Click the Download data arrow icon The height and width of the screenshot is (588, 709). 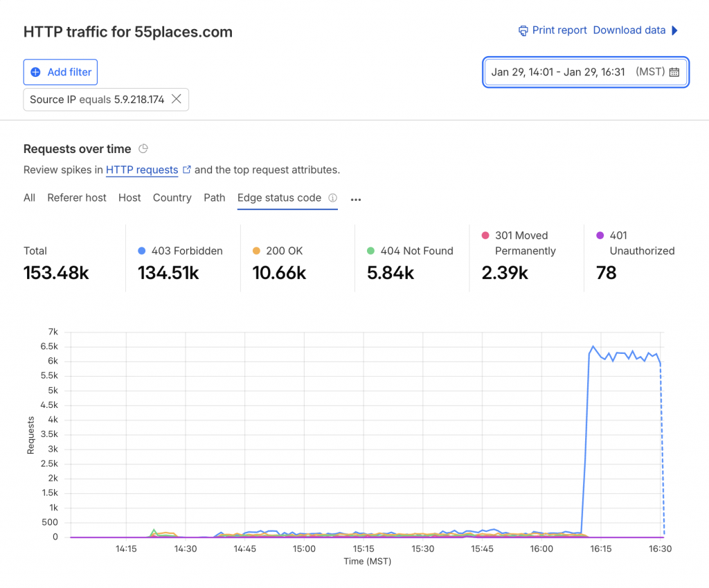(x=675, y=30)
